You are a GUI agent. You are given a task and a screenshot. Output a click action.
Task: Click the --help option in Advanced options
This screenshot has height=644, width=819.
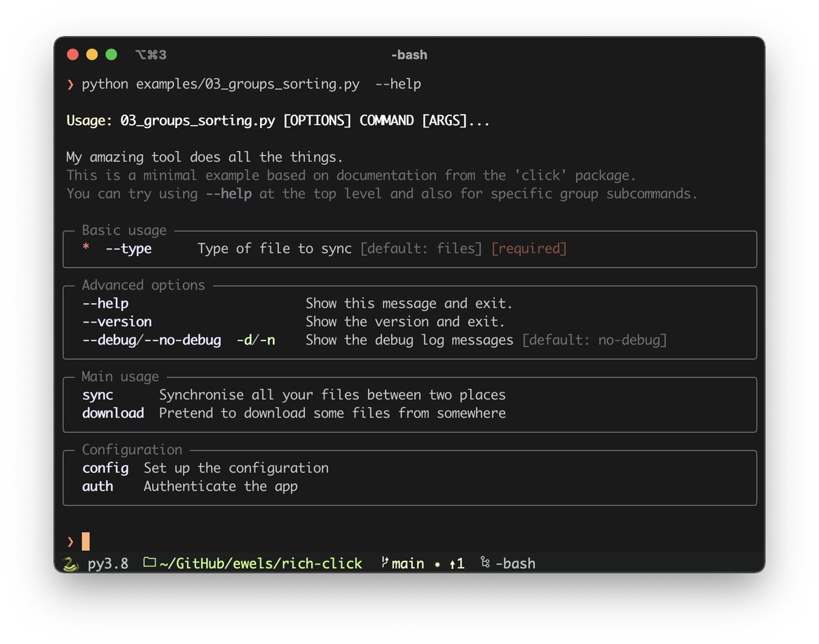105,303
